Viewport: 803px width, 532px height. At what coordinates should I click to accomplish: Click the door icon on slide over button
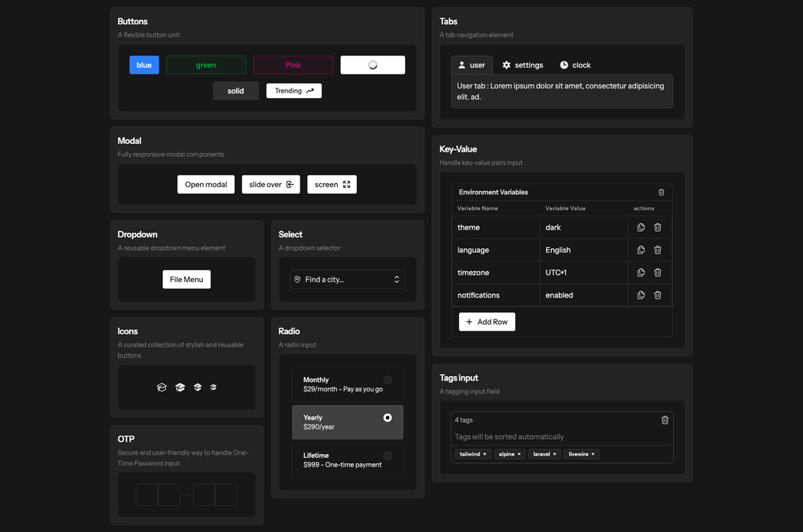289,184
